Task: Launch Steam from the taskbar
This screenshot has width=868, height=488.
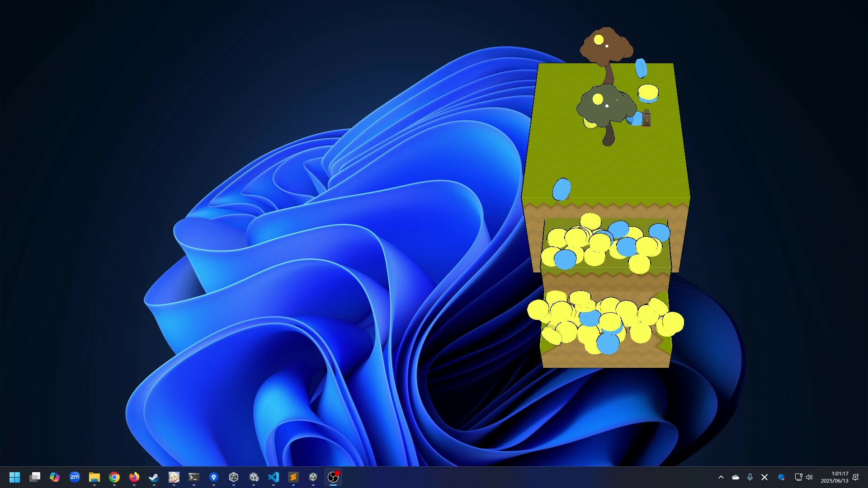Action: click(154, 477)
